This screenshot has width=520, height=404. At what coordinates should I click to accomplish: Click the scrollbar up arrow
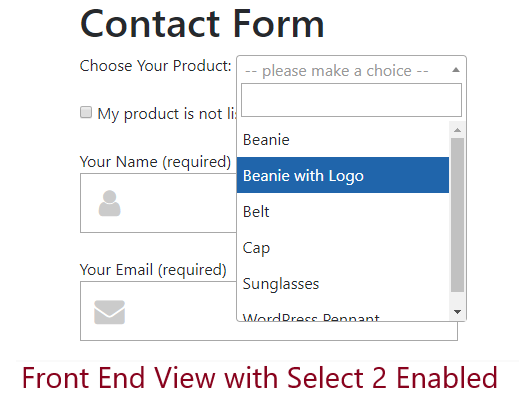(457, 130)
